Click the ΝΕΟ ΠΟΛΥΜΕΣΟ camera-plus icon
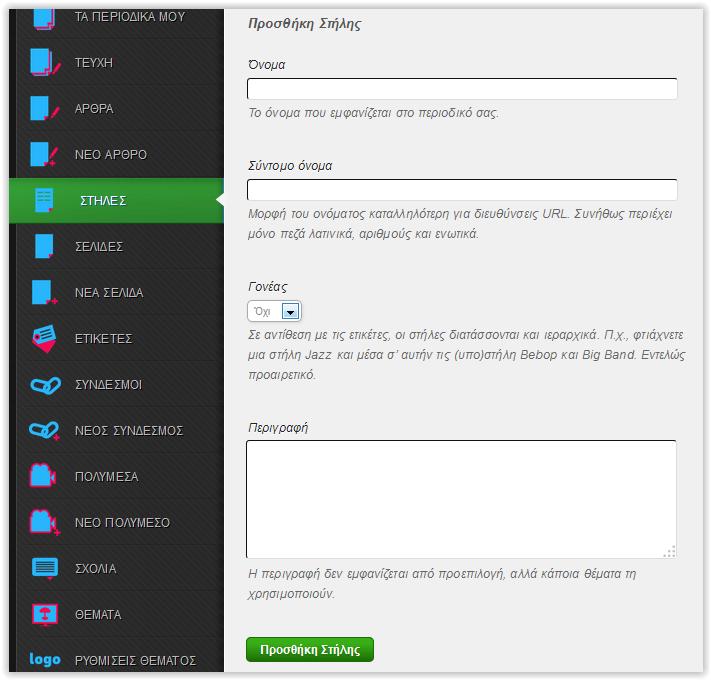Viewport: 711px width, 680px height. click(44, 522)
